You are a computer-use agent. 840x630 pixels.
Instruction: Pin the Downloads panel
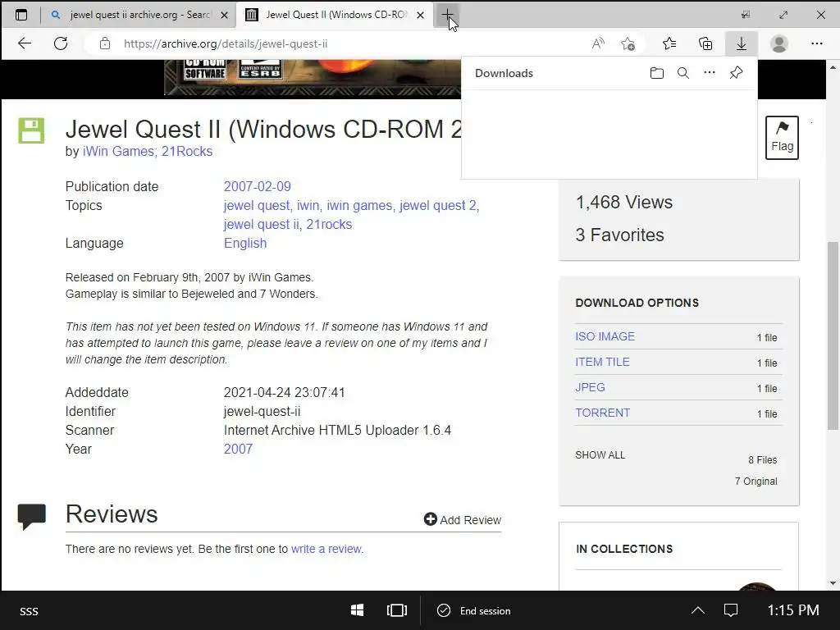click(736, 72)
